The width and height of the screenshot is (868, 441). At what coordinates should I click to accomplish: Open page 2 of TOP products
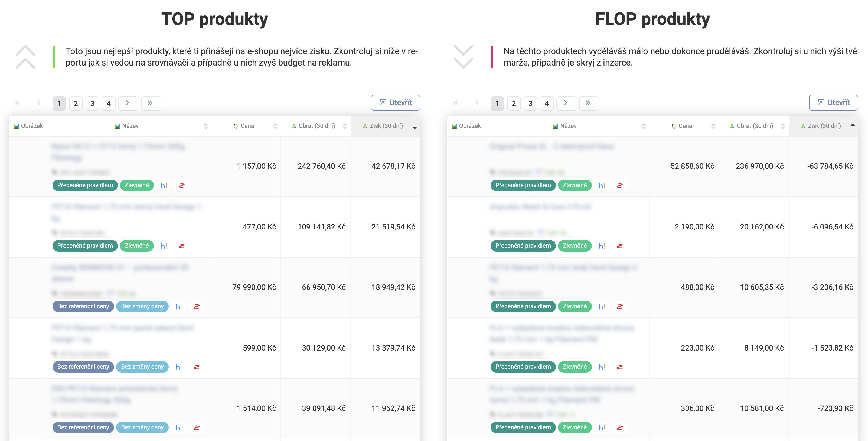coord(76,103)
